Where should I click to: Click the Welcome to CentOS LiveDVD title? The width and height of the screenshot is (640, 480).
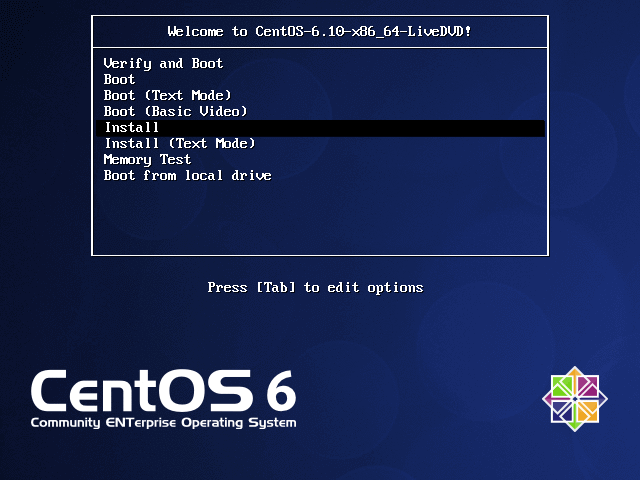tap(319, 31)
